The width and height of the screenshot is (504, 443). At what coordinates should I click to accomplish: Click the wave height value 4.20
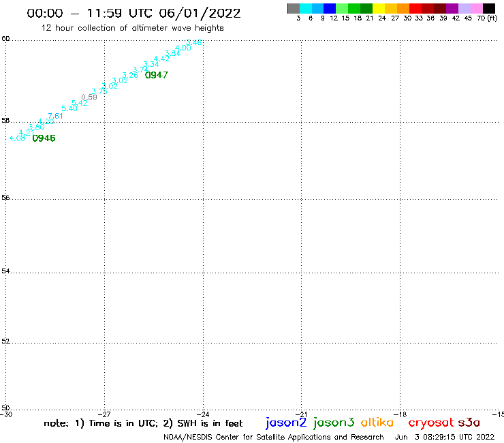[46, 121]
